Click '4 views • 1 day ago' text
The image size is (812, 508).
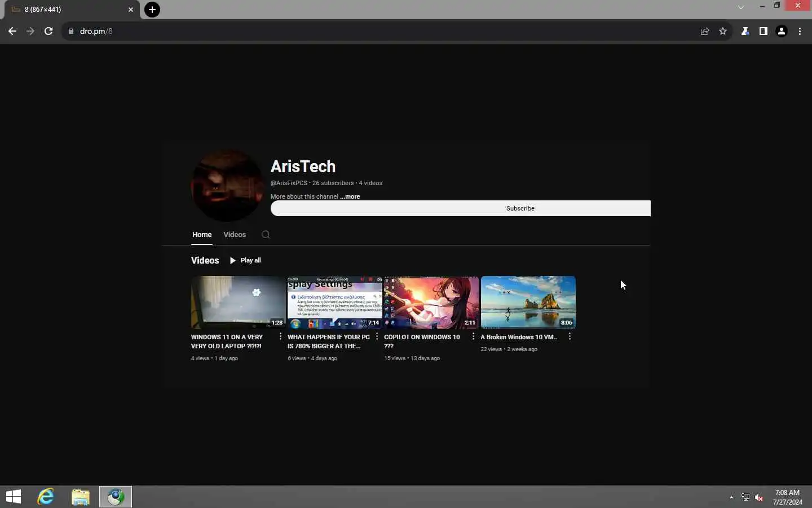click(x=214, y=358)
